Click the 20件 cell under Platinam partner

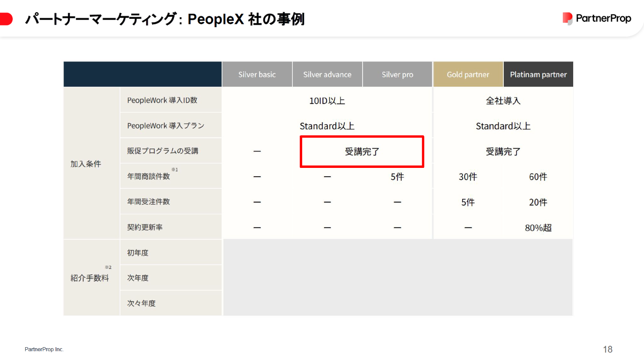(538, 202)
